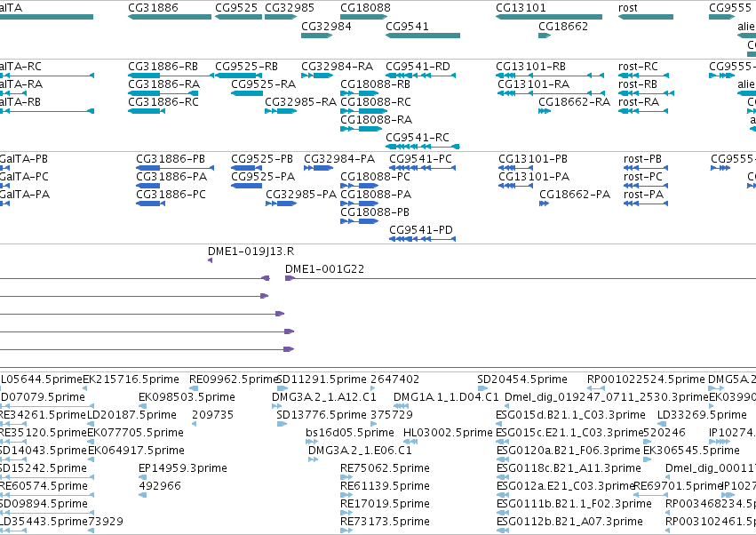This screenshot has height=535, width=756.
Task: Select EST EK098503.5prime
Action: [142, 406]
